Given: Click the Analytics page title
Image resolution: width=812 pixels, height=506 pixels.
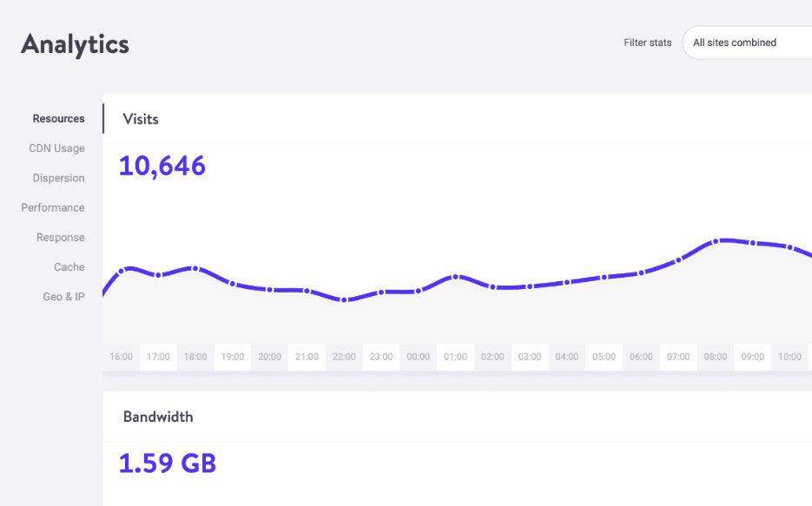Looking at the screenshot, I should point(75,45).
